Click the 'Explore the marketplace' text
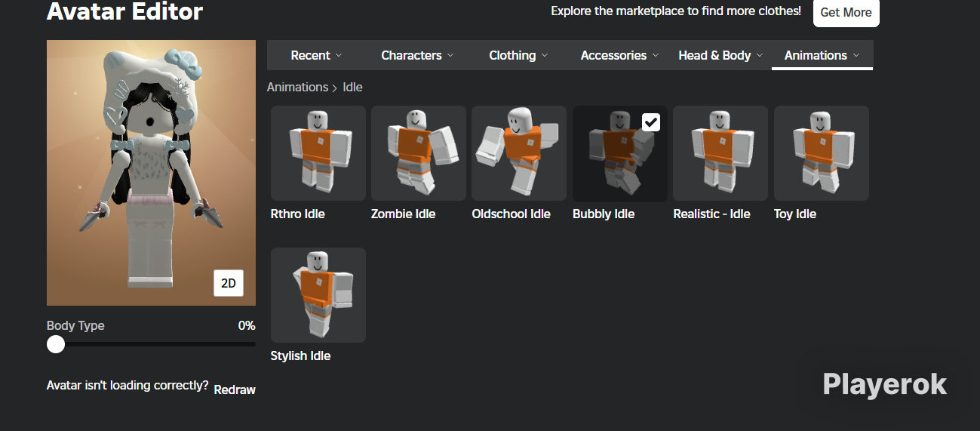This screenshot has height=431, width=980. pyautogui.click(x=676, y=11)
